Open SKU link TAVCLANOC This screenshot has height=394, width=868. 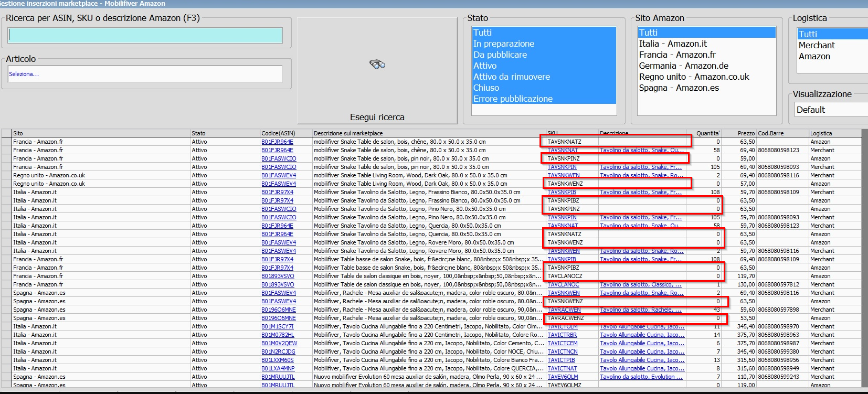[563, 284]
